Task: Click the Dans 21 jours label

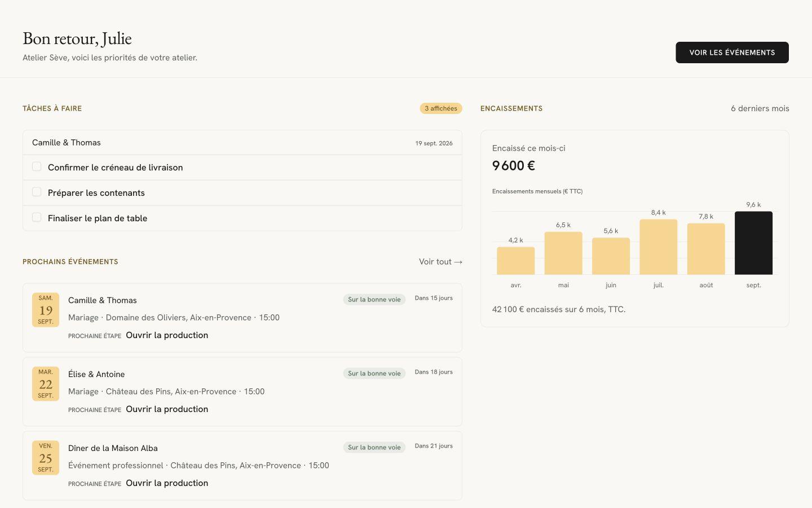Action: [434, 446]
